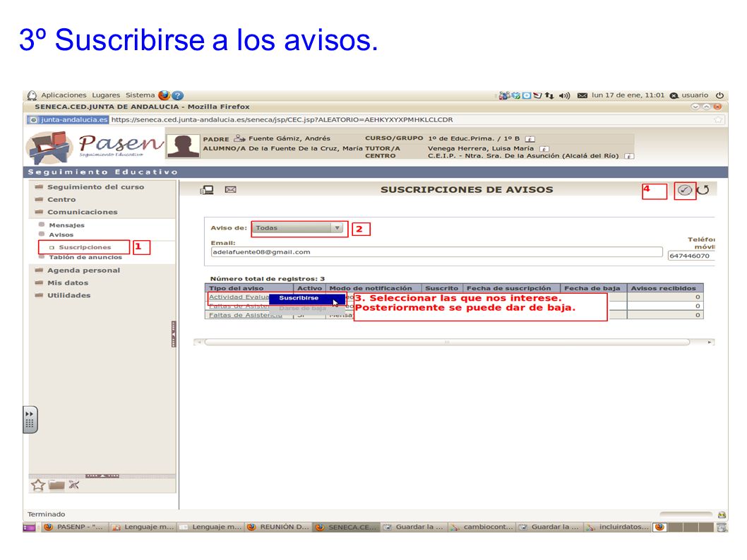This screenshot has height=560, width=747.
Task: Click the refresh arrow icon
Action: point(703,190)
